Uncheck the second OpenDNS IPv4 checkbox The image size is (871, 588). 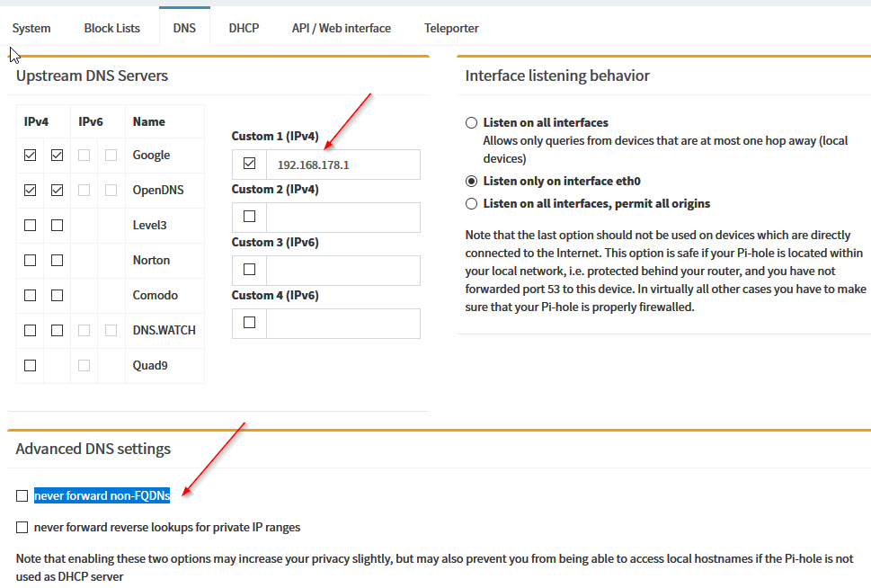58,191
